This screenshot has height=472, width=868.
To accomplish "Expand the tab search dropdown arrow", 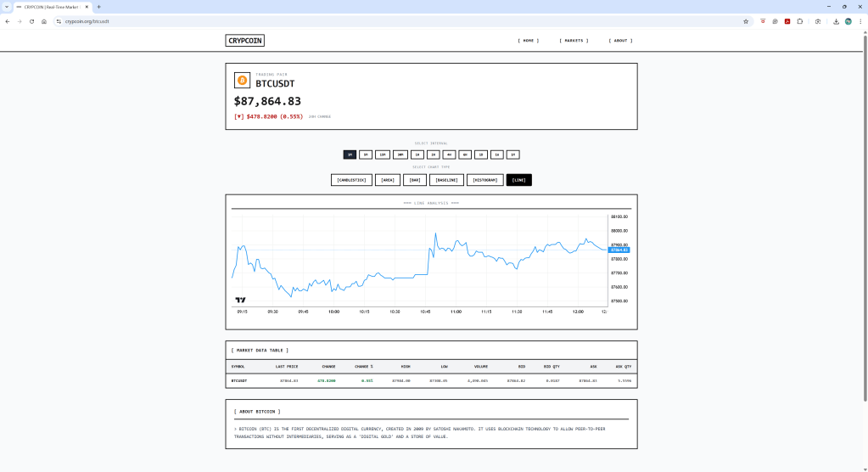I will [x=7, y=6].
